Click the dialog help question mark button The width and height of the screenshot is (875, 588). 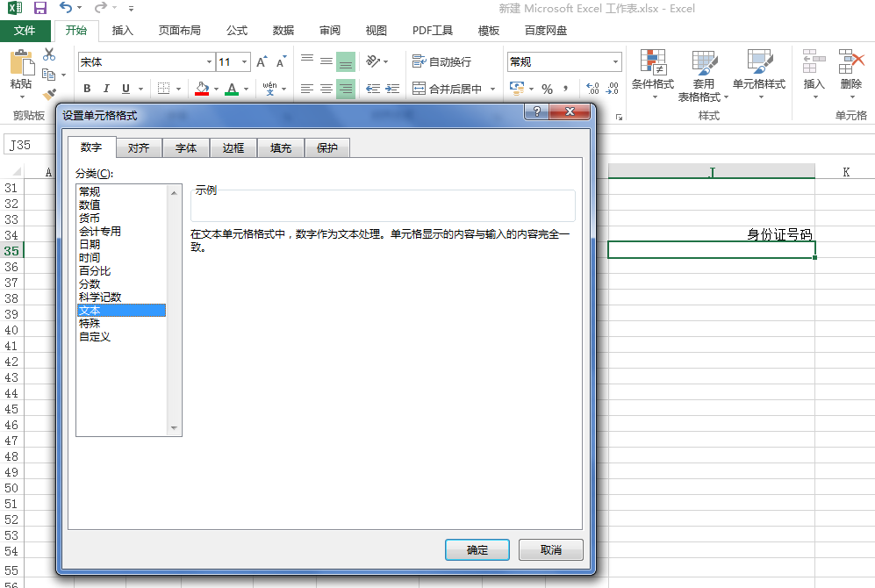[x=537, y=111]
